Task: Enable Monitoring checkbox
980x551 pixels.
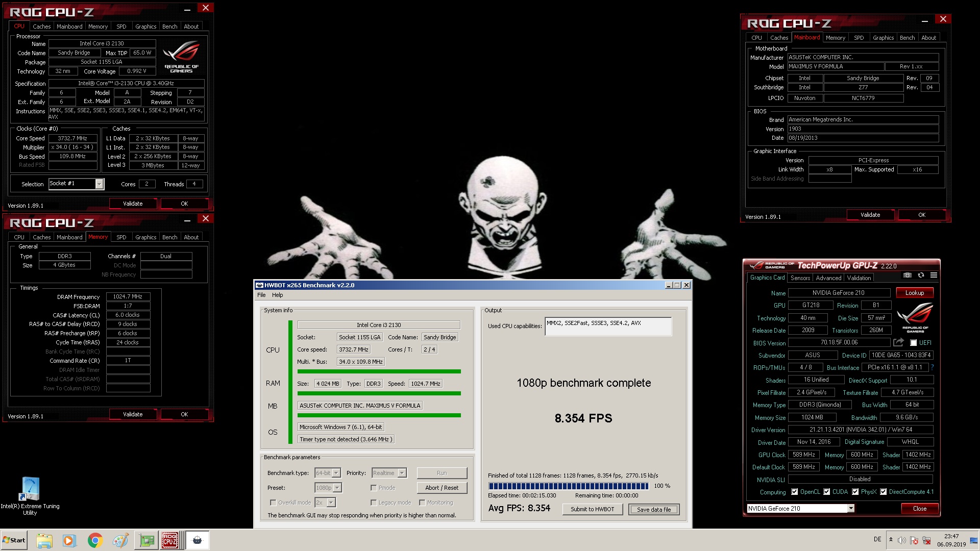Action: click(x=422, y=503)
